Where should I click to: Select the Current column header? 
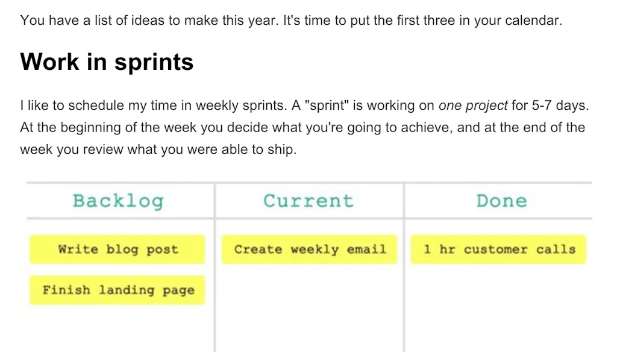308,201
